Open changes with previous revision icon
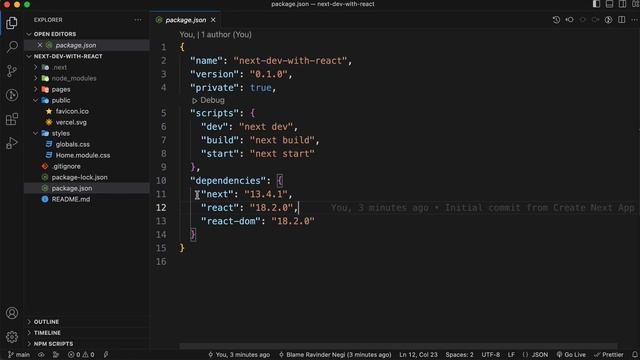This screenshot has width=640, height=360. [569, 20]
